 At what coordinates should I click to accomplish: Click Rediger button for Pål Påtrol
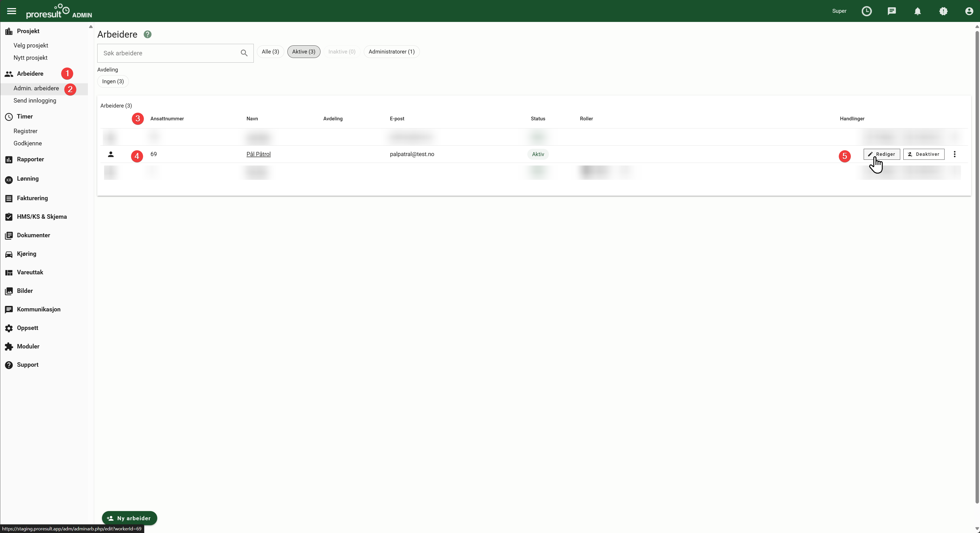click(881, 154)
